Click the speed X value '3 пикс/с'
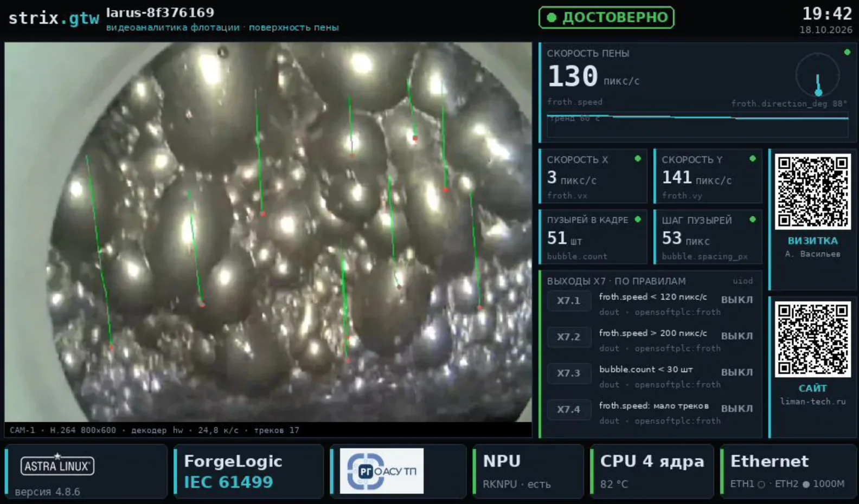This screenshot has width=859, height=504. pos(572,178)
